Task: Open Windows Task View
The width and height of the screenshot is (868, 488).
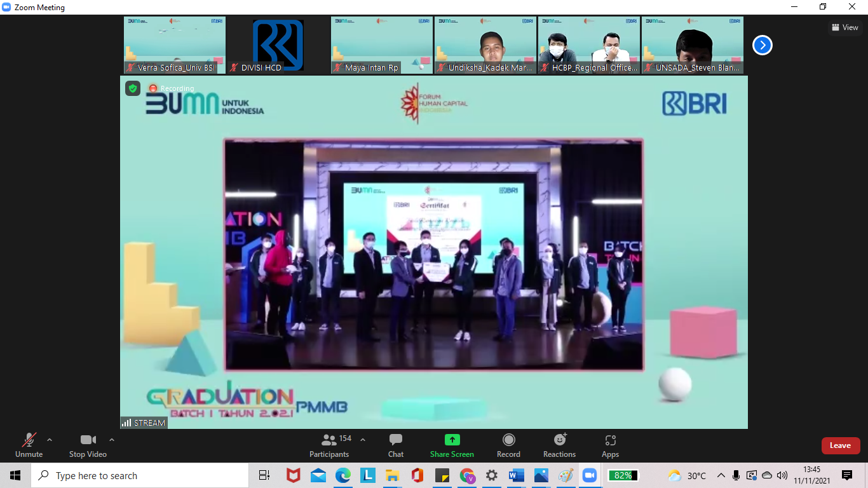Action: coord(264,475)
